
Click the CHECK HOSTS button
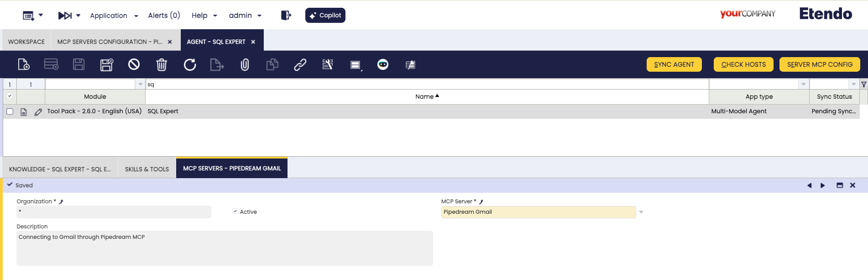pos(743,64)
